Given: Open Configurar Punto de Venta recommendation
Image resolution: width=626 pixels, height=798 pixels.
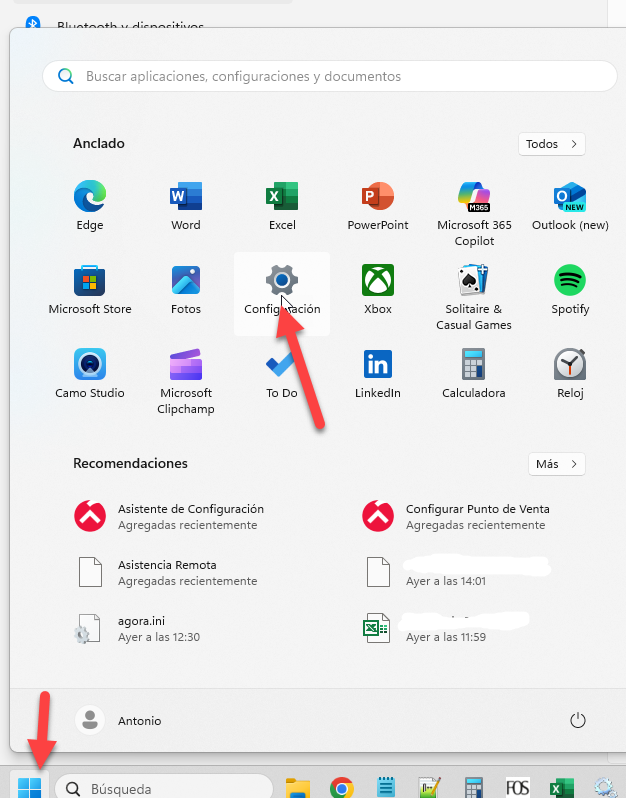Looking at the screenshot, I should coord(457,516).
